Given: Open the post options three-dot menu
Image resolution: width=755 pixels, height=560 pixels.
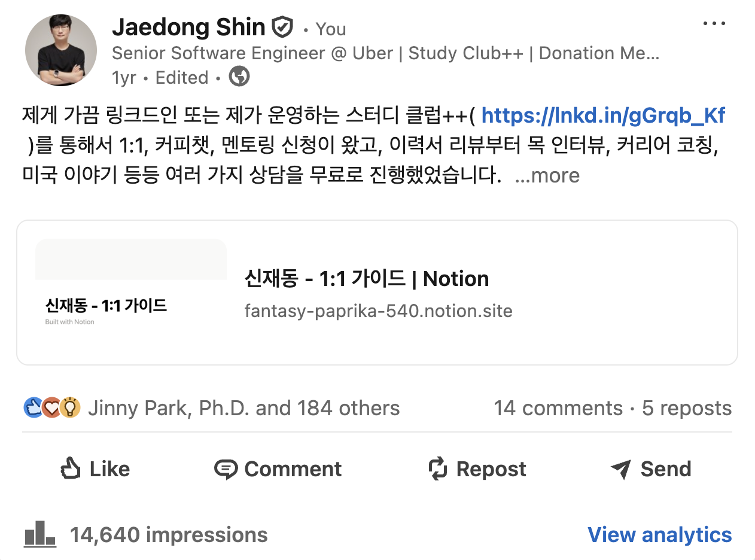Looking at the screenshot, I should point(714,23).
